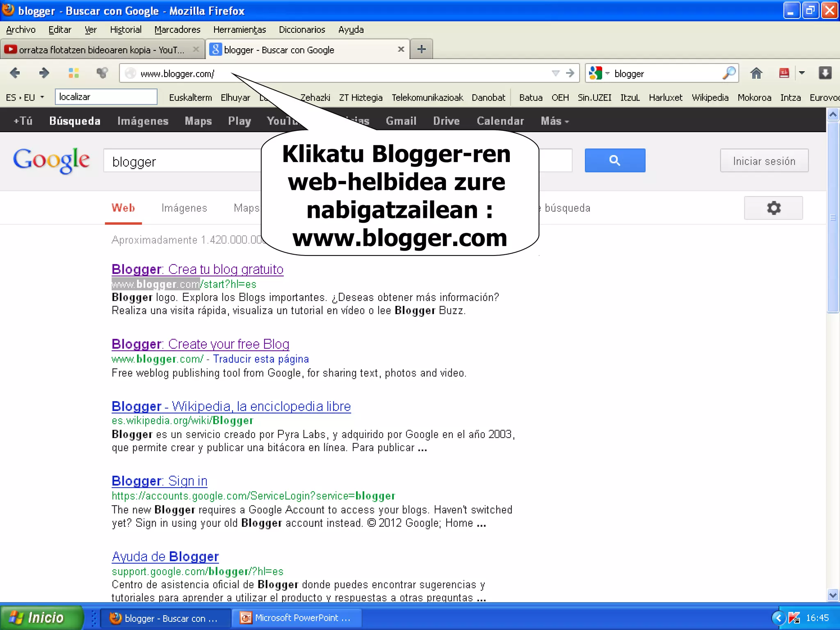The image size is (840, 630).
Task: Open the Ayuda de Blogger result
Action: pyautogui.click(x=165, y=556)
